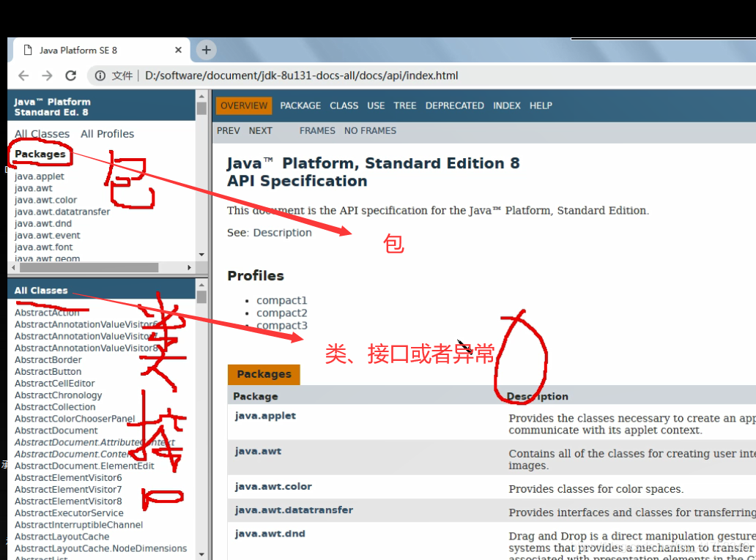The image size is (756, 560).
Task: Click the address bar URL field
Action: click(x=301, y=75)
